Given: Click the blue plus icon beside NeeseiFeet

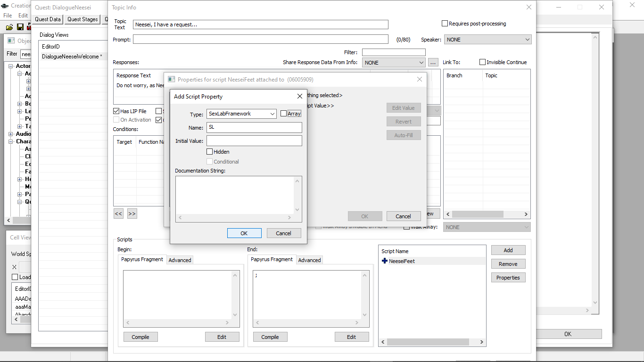Looking at the screenshot, I should click(x=385, y=261).
